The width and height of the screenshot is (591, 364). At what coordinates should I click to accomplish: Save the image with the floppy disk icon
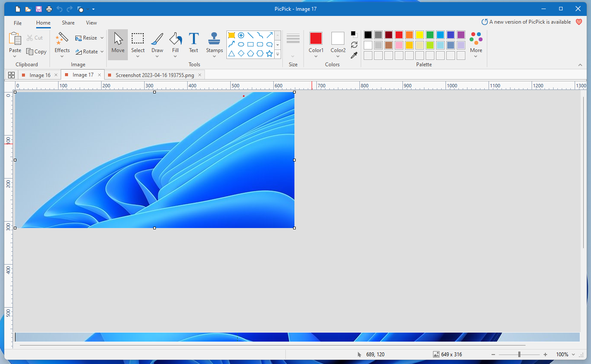tap(39, 9)
